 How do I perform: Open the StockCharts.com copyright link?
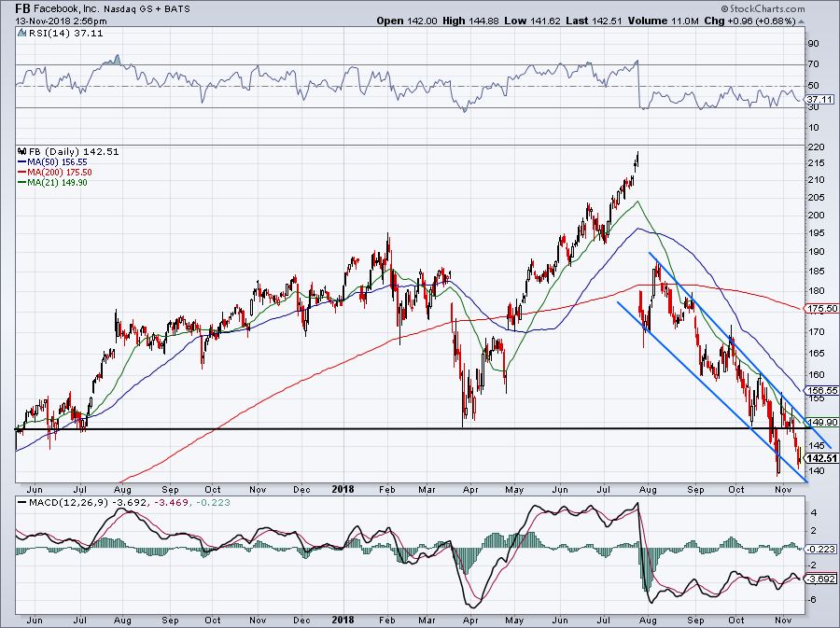click(x=763, y=8)
